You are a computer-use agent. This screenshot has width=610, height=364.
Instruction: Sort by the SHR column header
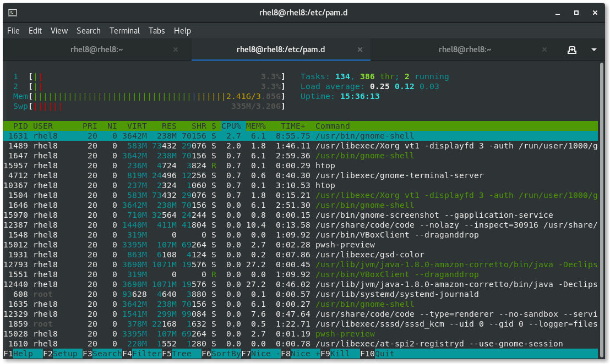tap(199, 126)
